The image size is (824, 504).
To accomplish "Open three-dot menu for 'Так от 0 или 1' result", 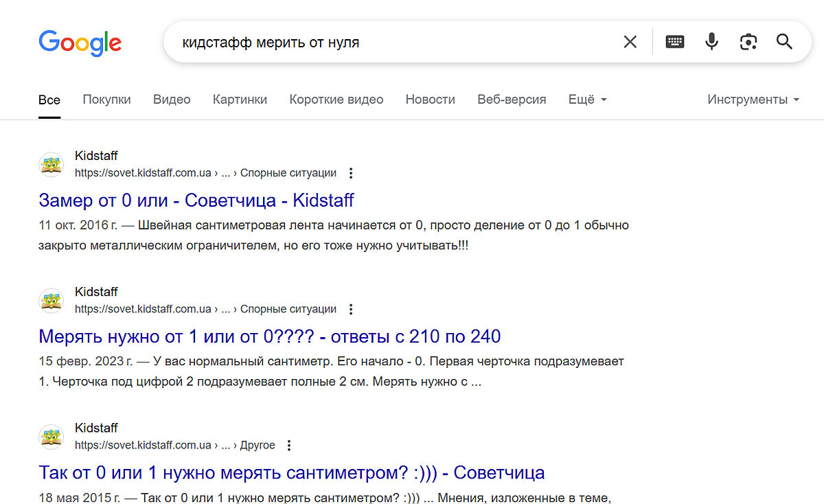I will point(289,446).
